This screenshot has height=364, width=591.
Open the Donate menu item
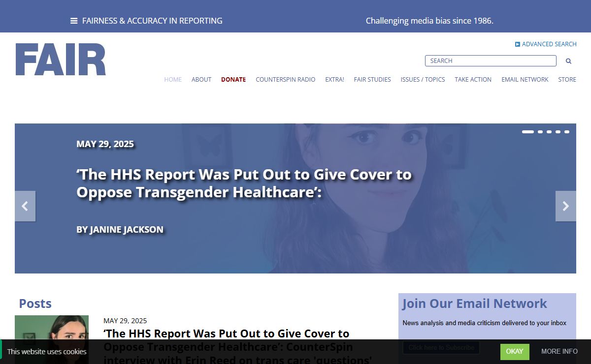coord(233,79)
